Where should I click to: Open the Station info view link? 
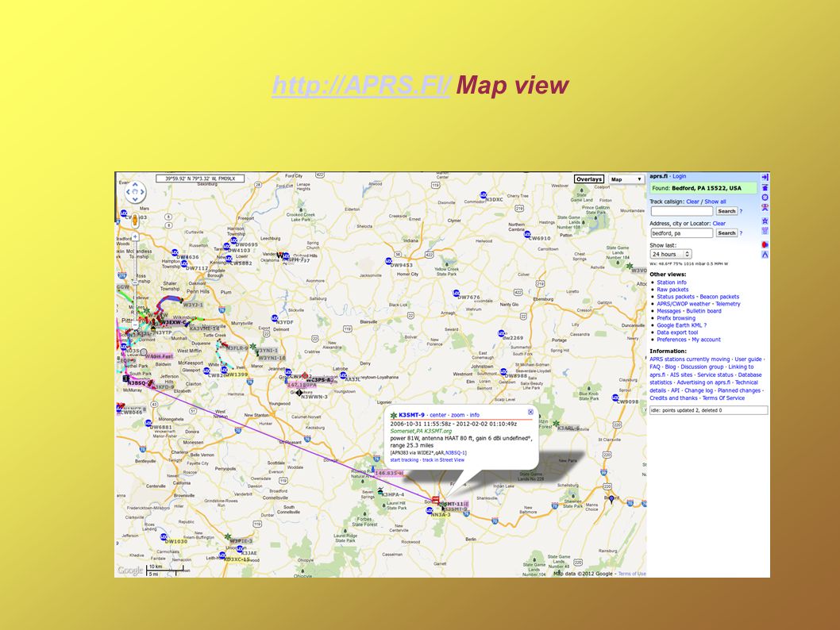click(x=672, y=282)
